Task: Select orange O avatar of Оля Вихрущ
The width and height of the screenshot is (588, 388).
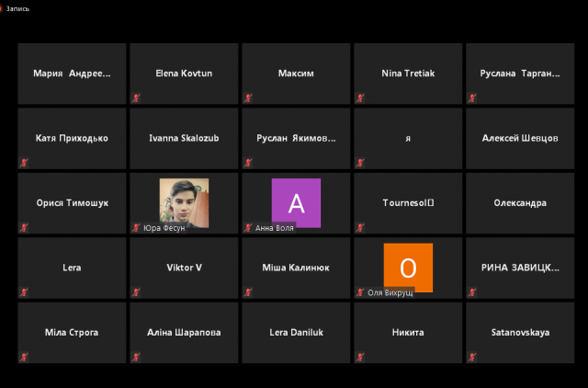Action: point(408,268)
